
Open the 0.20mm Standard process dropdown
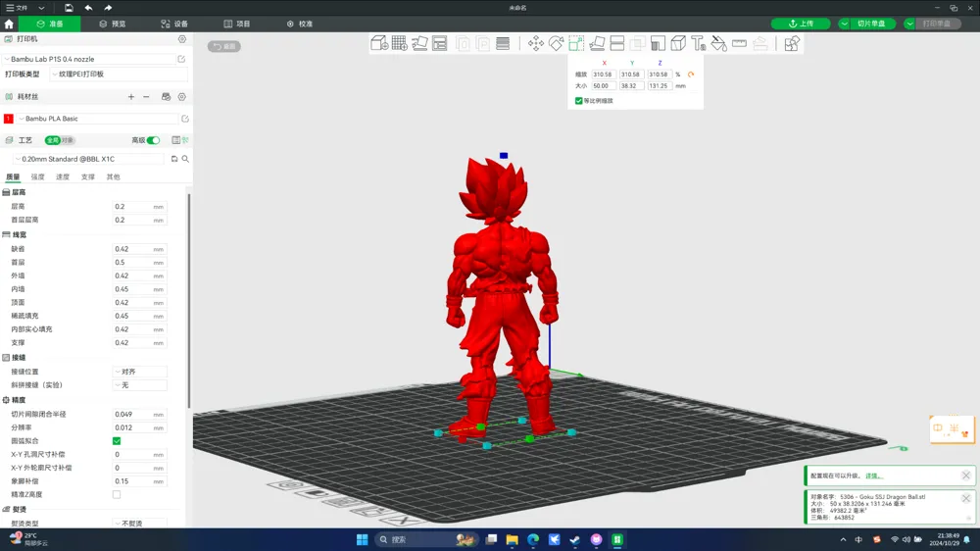click(x=89, y=159)
